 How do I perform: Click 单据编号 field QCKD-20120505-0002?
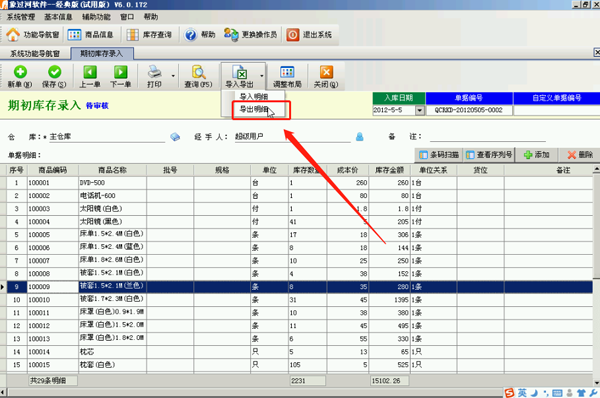[x=469, y=110]
